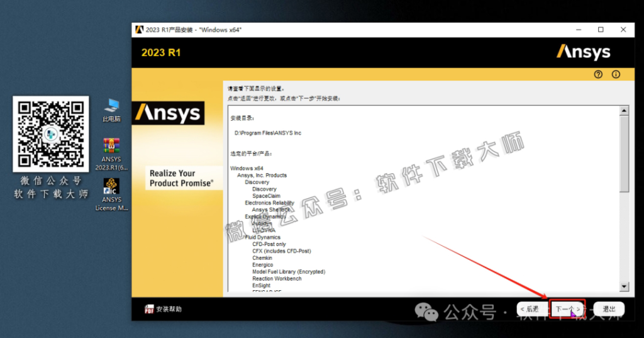This screenshot has height=338, width=644.
Task: Click the Energico entry
Action: click(262, 265)
